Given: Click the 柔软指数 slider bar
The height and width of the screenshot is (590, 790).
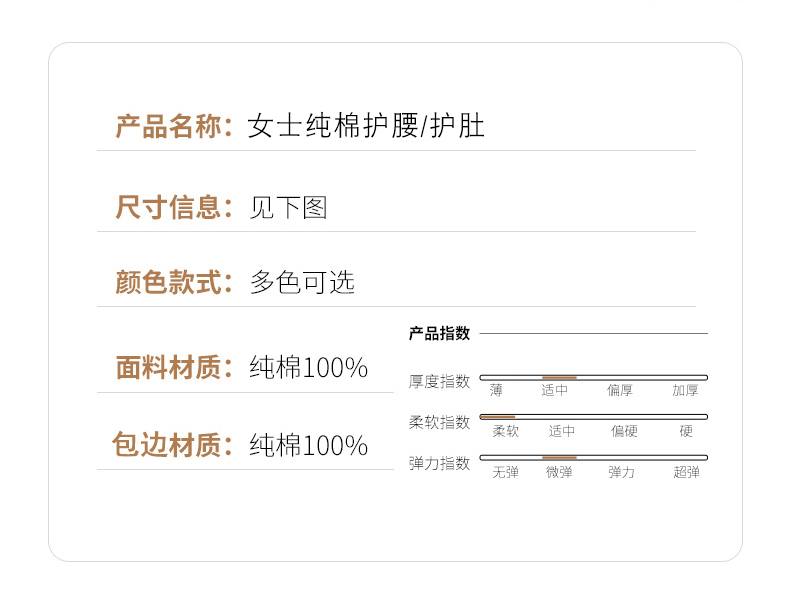Looking at the screenshot, I should click(x=594, y=417).
